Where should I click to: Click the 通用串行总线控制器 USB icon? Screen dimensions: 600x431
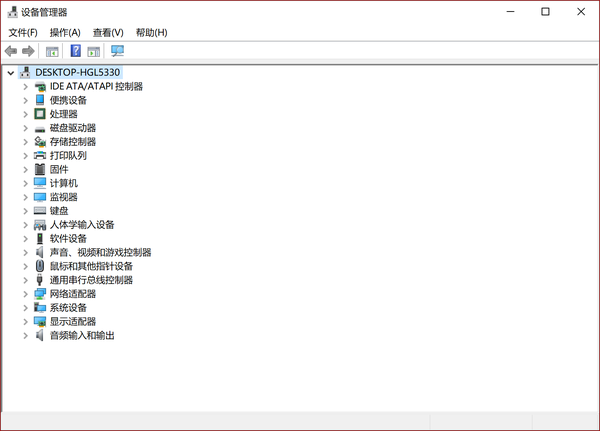click(x=39, y=280)
